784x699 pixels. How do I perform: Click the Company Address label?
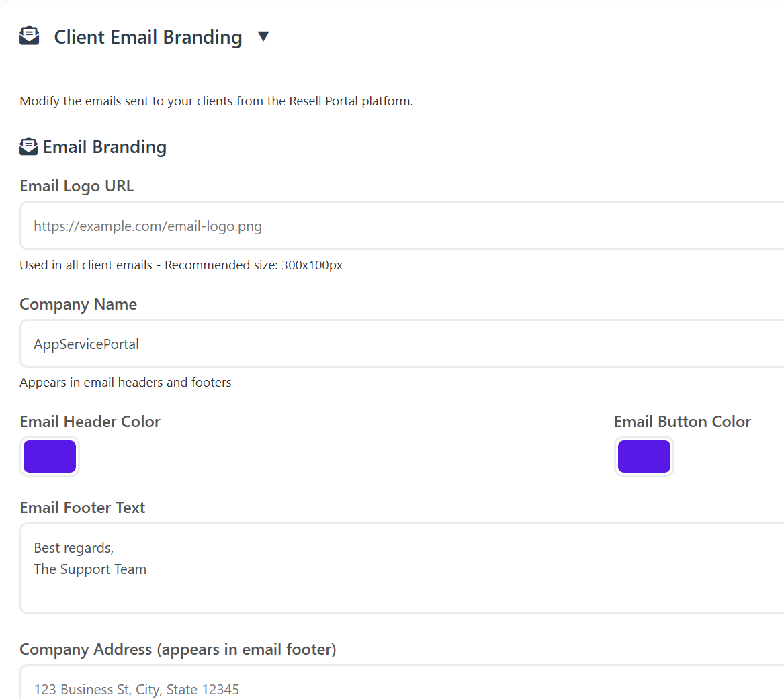point(178,649)
